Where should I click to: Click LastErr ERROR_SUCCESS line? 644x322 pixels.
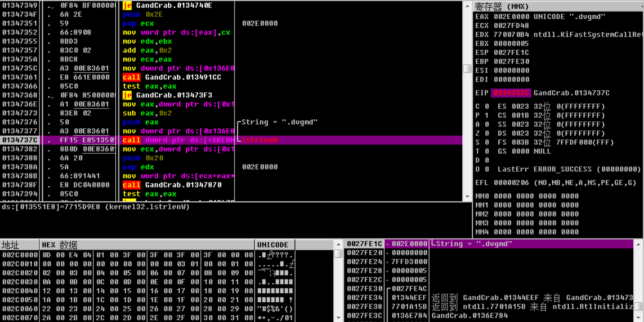coord(570,169)
